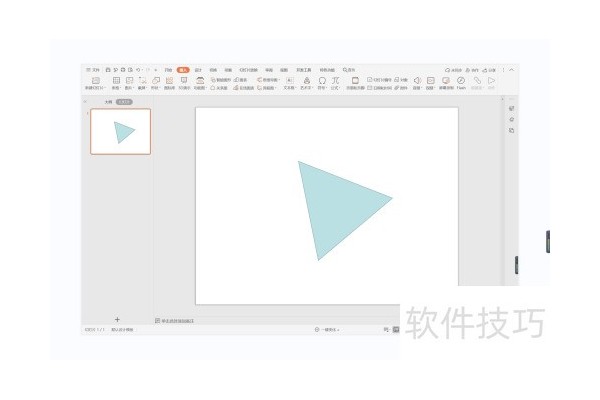
Task: Open the three-dot more options menu
Action: [x=504, y=70]
